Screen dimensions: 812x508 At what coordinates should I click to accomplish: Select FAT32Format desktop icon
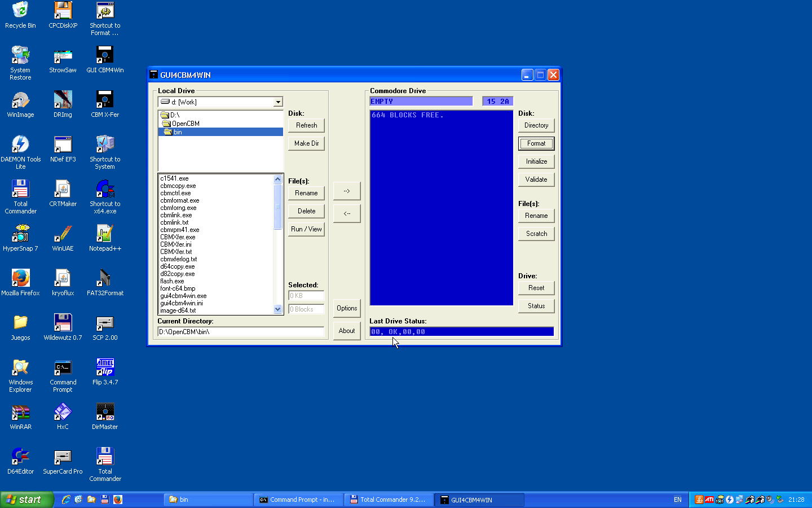(105, 283)
